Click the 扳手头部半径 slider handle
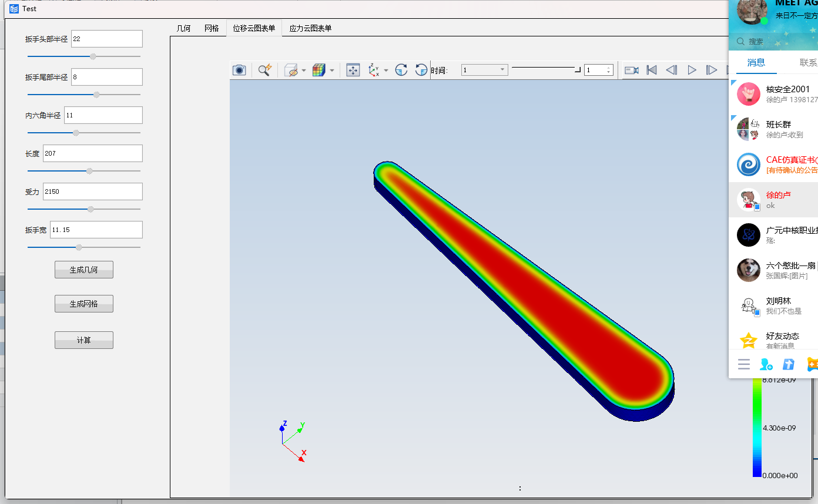 coord(93,56)
